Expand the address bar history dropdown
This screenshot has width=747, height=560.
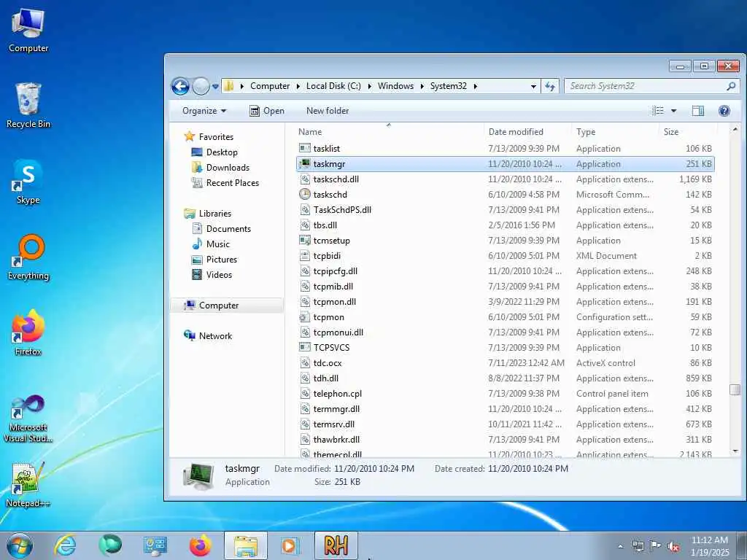pyautogui.click(x=533, y=86)
